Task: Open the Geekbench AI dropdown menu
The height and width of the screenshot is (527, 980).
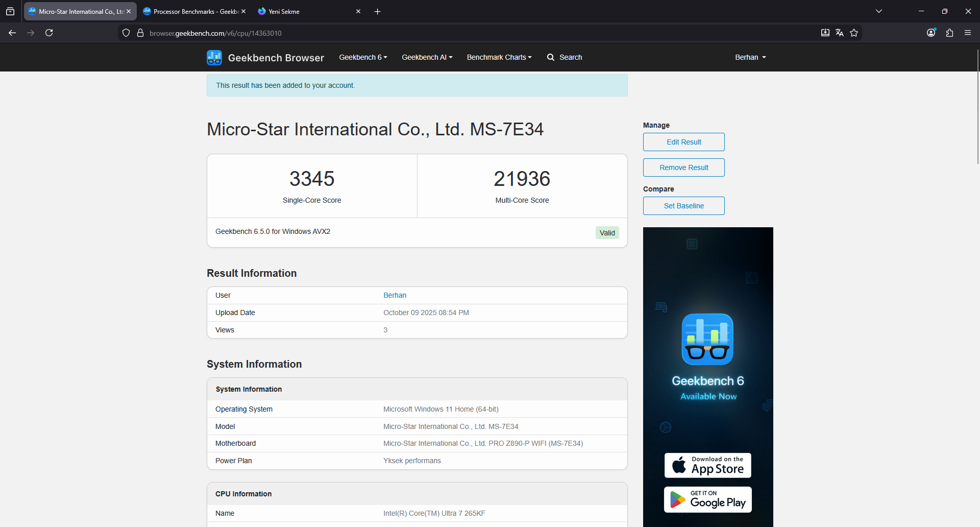Action: coord(427,57)
